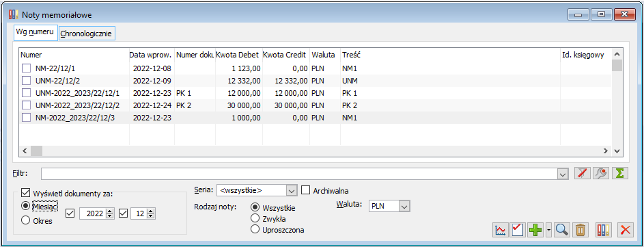Open the filter constructor wrench icon
The height and width of the screenshot is (247, 644).
(600, 173)
